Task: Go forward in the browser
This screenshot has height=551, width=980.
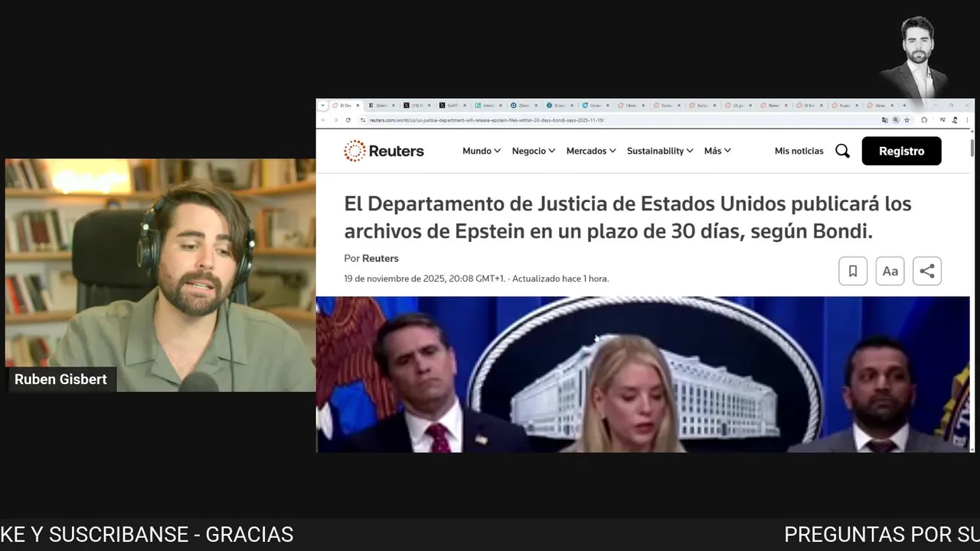Action: (335, 120)
